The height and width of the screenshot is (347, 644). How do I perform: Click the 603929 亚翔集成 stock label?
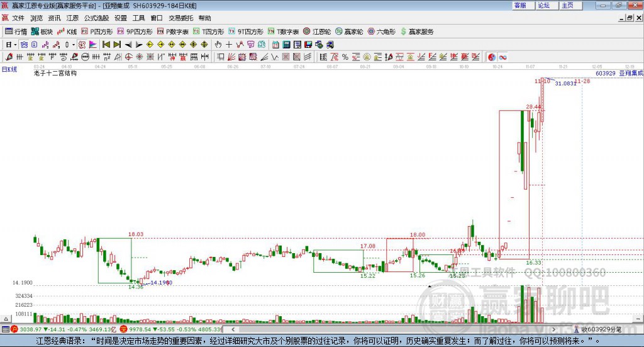(619, 73)
